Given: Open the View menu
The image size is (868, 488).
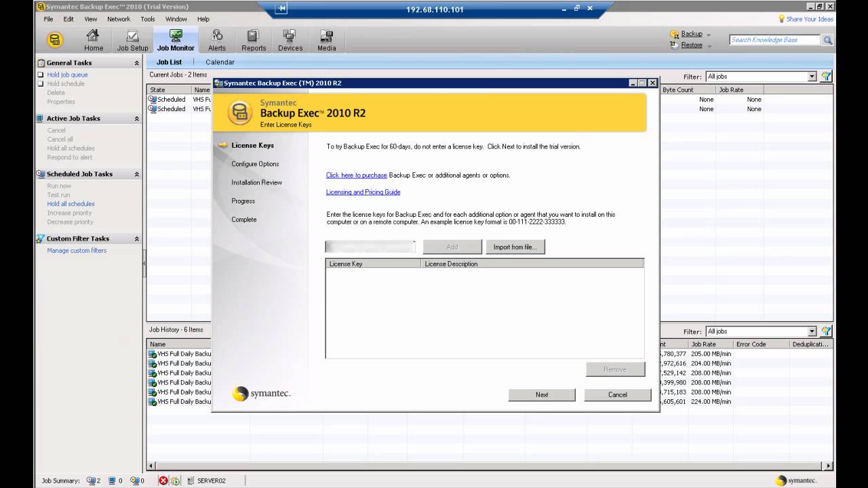Looking at the screenshot, I should click(x=90, y=19).
